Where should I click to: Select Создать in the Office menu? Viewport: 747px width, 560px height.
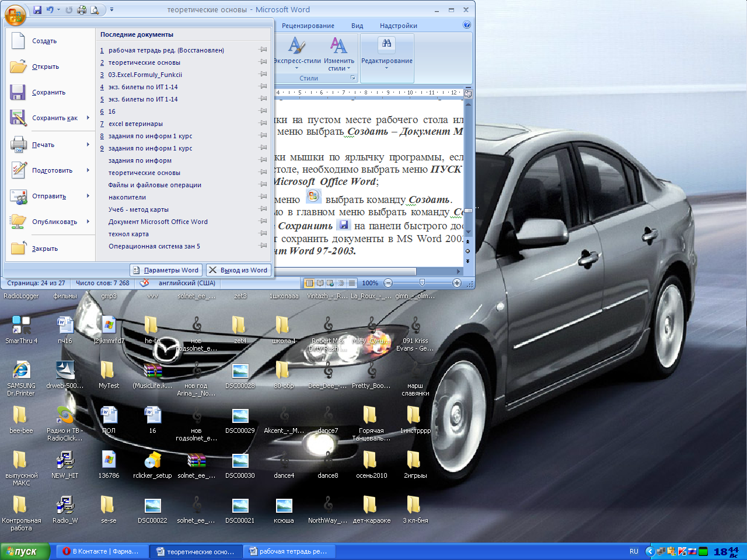44,41
